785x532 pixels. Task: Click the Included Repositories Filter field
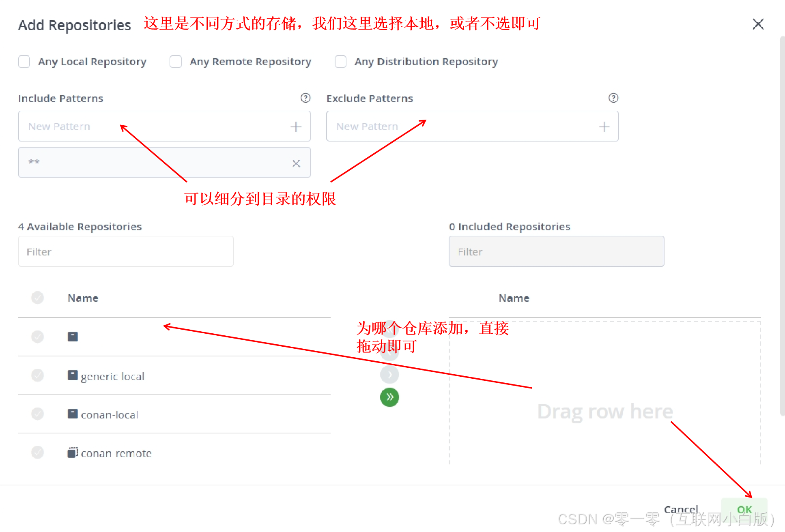tap(556, 252)
